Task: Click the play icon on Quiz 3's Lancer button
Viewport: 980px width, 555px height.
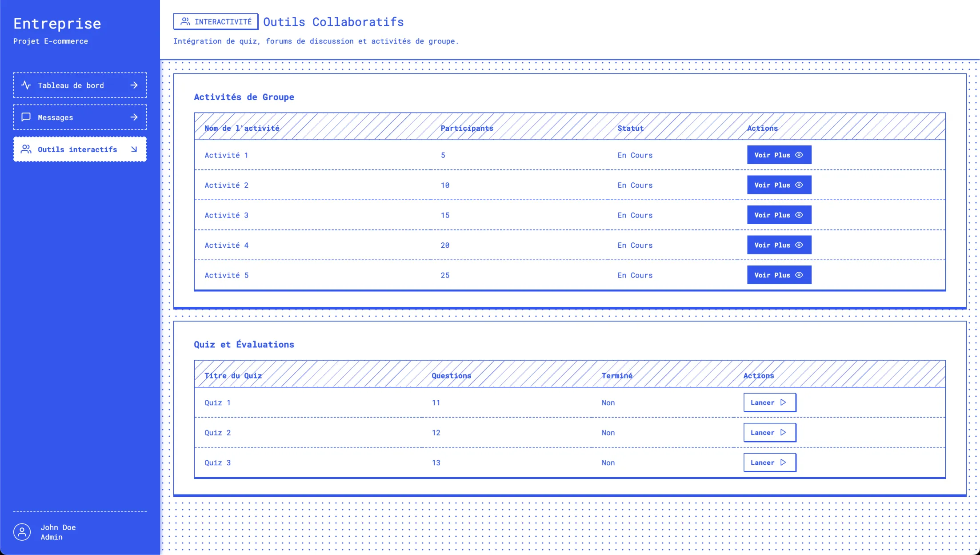Action: 783,462
